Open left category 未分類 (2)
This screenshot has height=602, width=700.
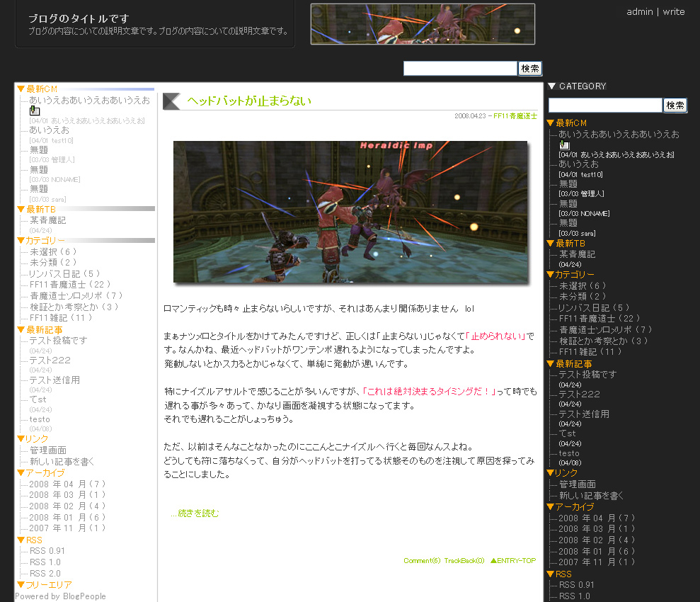[53, 263]
